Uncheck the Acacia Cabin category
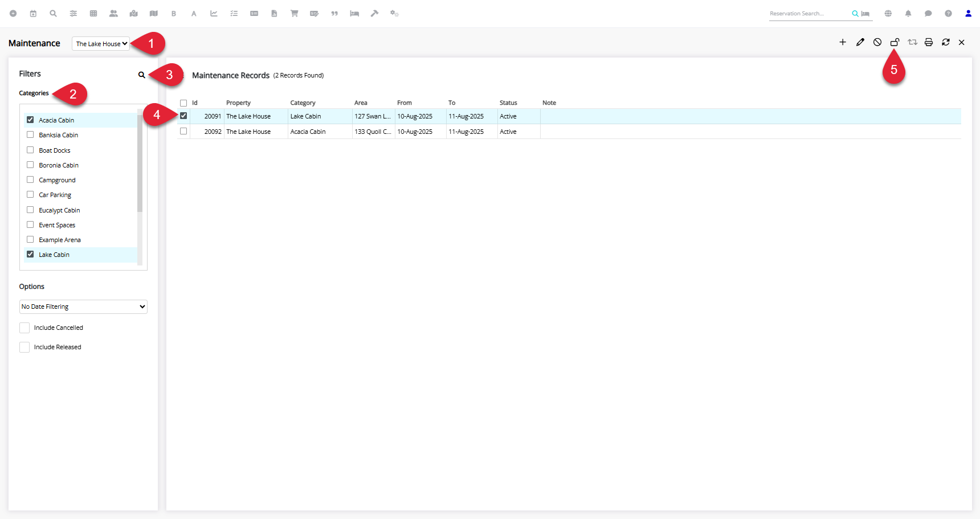 (x=30, y=120)
